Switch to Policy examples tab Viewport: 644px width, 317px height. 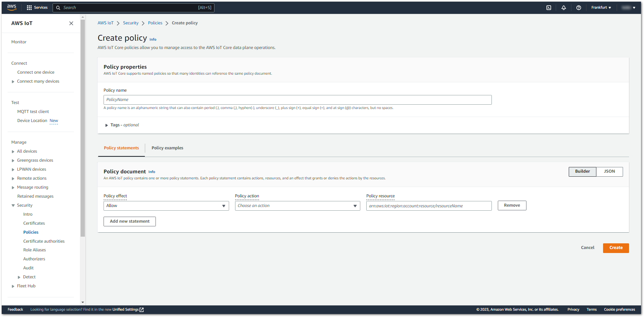tap(167, 148)
